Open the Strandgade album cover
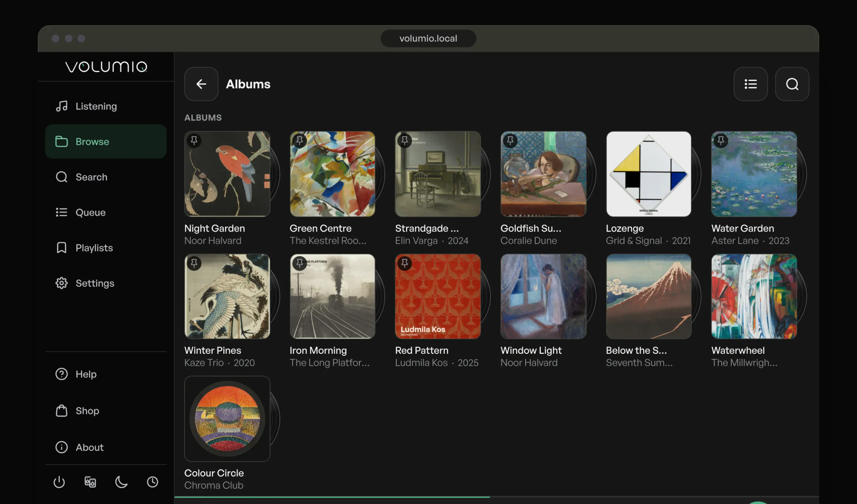This screenshot has width=857, height=504. 438,174
